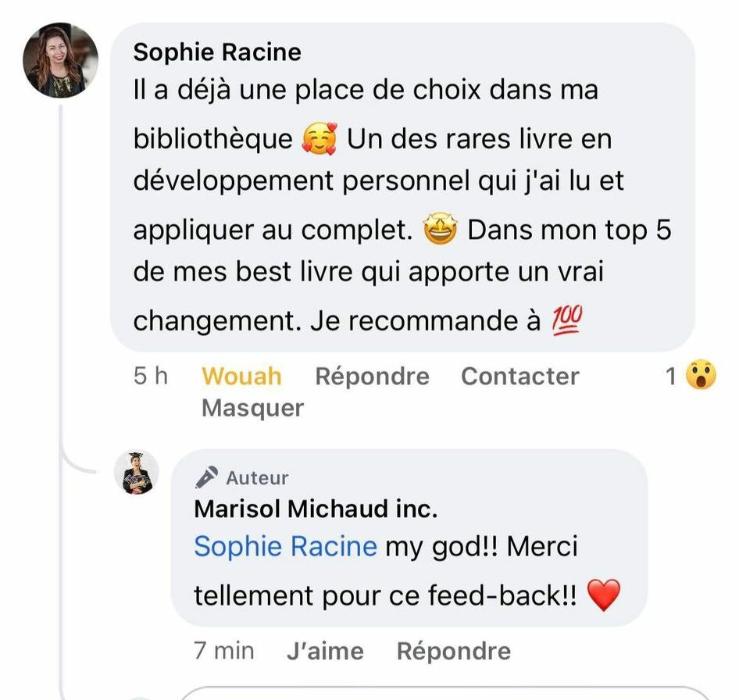The width and height of the screenshot is (739, 700).
Task: Open the blue Sophie Racine mention
Action: pos(285,546)
